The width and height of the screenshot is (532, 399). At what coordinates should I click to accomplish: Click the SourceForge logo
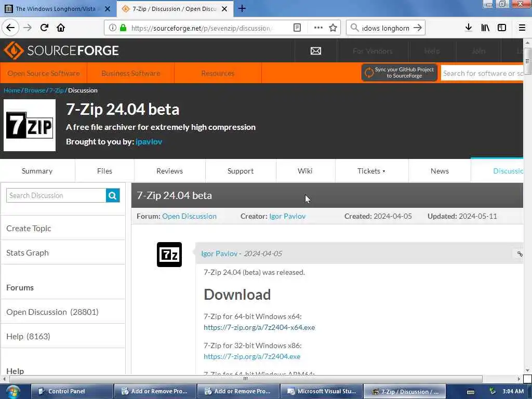click(x=61, y=50)
